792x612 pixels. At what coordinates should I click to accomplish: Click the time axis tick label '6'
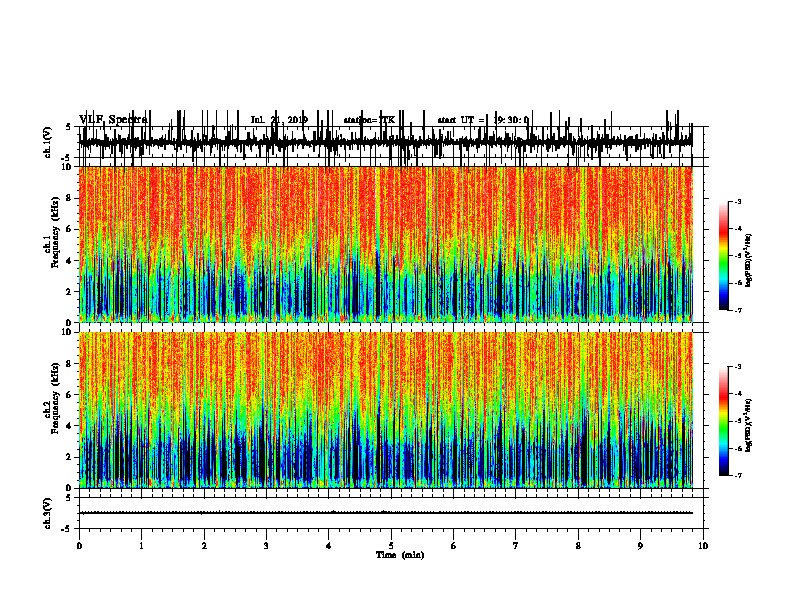(x=454, y=546)
